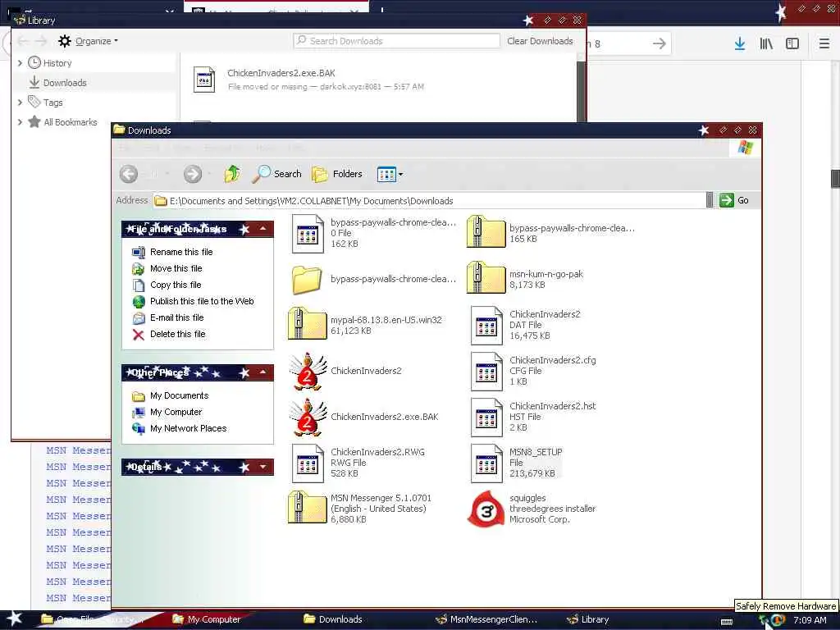Click the Back arrow in Downloads explorer
This screenshot has width=840, height=630.
129,174
